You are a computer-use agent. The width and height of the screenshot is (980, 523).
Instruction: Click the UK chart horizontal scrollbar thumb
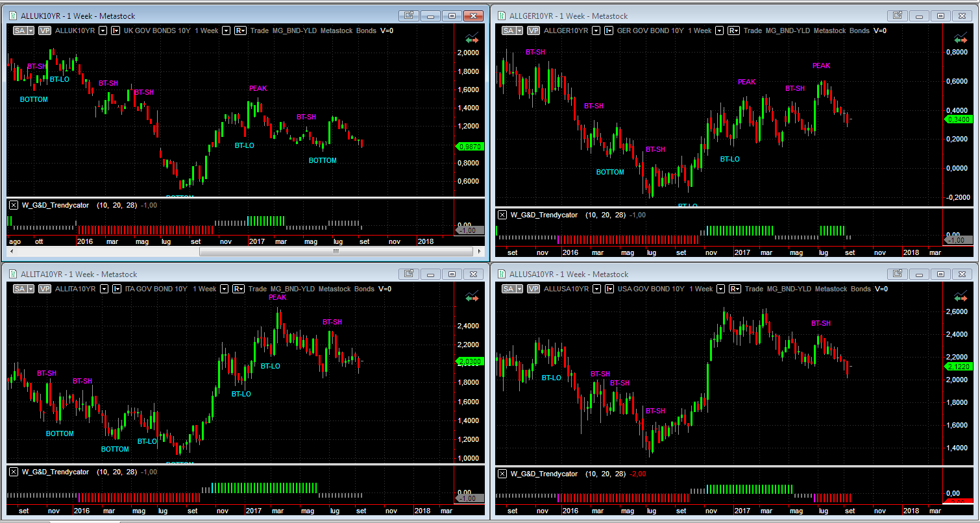(x=336, y=251)
